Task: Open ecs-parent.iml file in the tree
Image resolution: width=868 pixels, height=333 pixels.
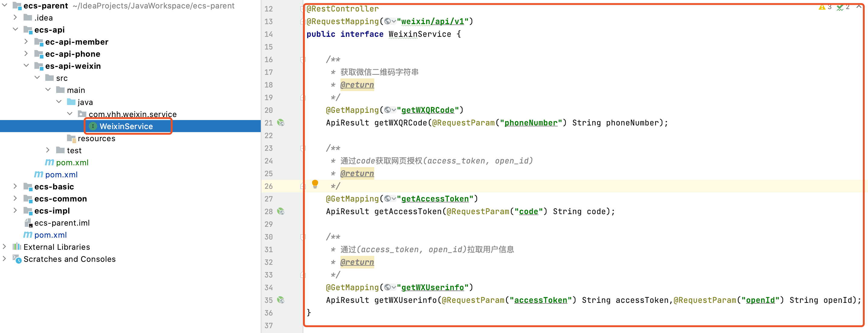Action: (x=62, y=223)
